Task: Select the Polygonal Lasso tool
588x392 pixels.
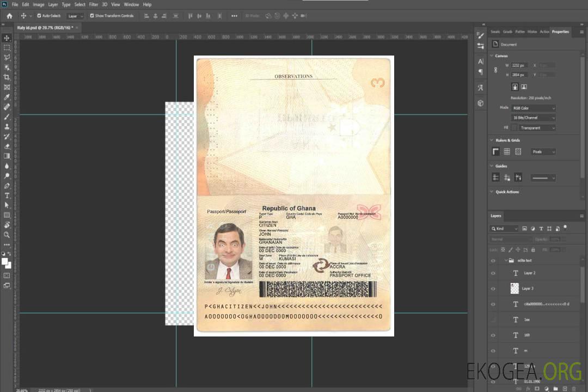Action: pos(7,57)
